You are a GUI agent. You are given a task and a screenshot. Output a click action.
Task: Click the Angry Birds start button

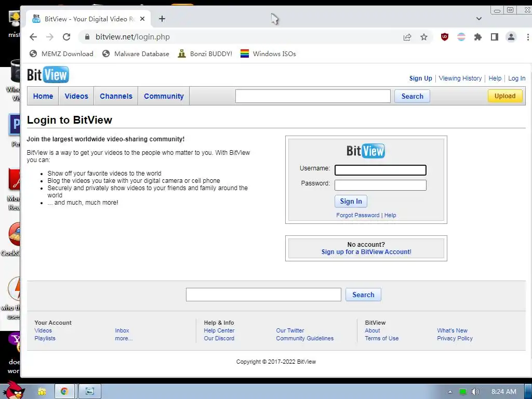(14, 390)
